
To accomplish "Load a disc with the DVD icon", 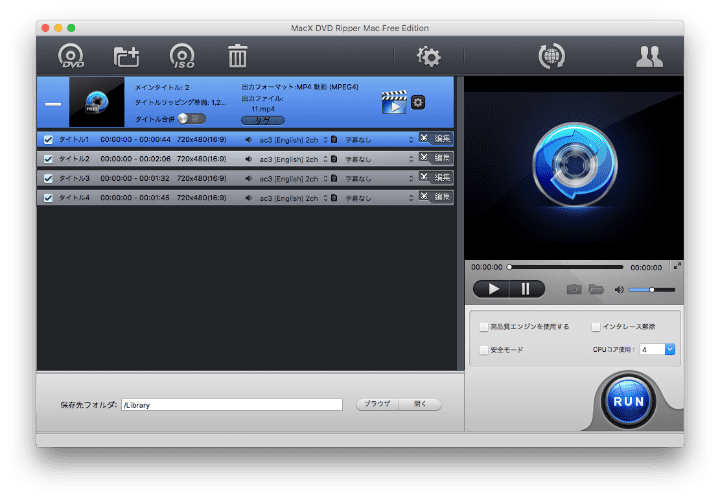I will pyautogui.click(x=71, y=56).
